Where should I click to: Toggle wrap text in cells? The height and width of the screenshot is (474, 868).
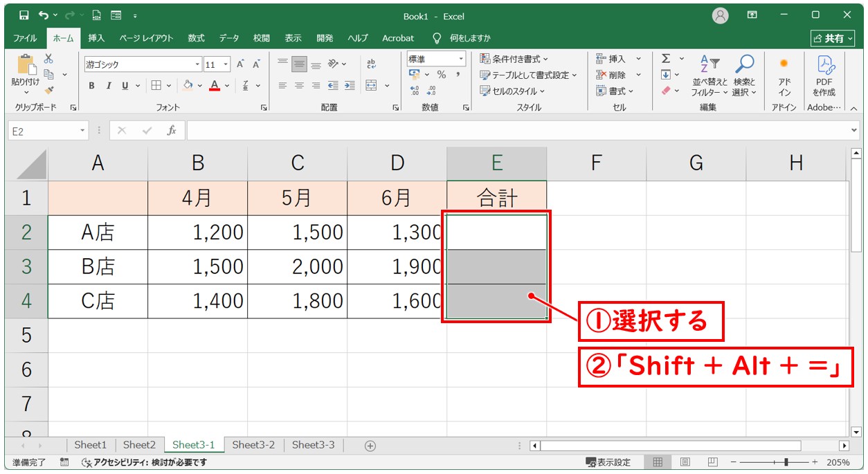tap(372, 64)
